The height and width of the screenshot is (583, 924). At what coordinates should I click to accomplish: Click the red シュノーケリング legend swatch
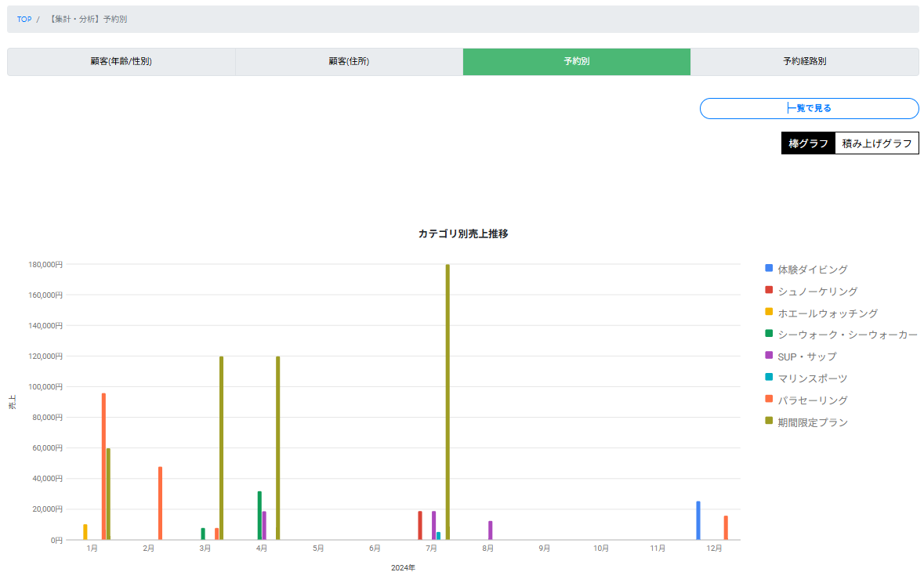click(x=769, y=291)
